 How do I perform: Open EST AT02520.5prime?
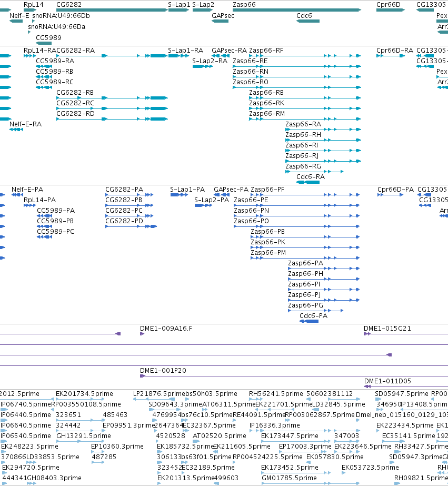(x=220, y=436)
